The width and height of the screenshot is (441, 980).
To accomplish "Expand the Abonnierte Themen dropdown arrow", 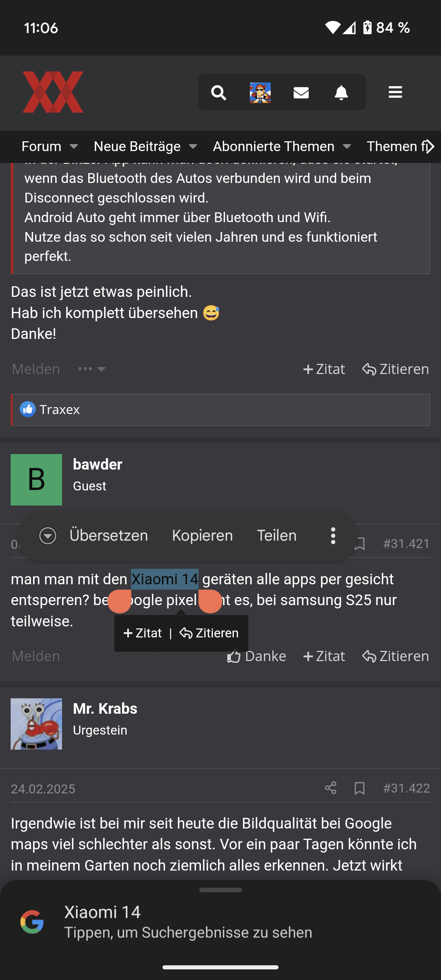I will pyautogui.click(x=347, y=147).
